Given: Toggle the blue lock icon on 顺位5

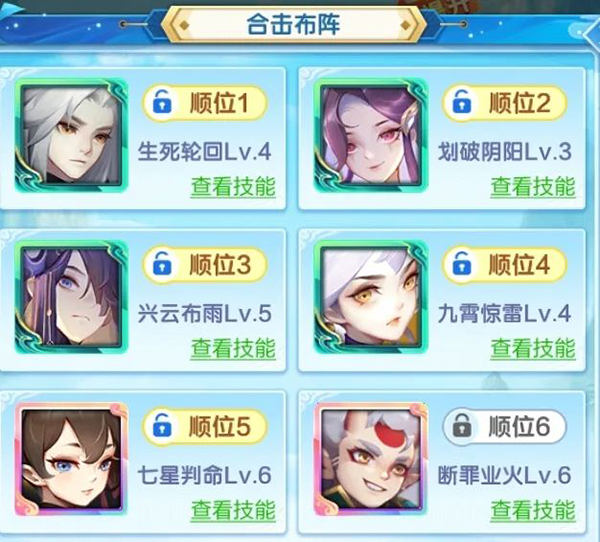Looking at the screenshot, I should pos(162,425).
